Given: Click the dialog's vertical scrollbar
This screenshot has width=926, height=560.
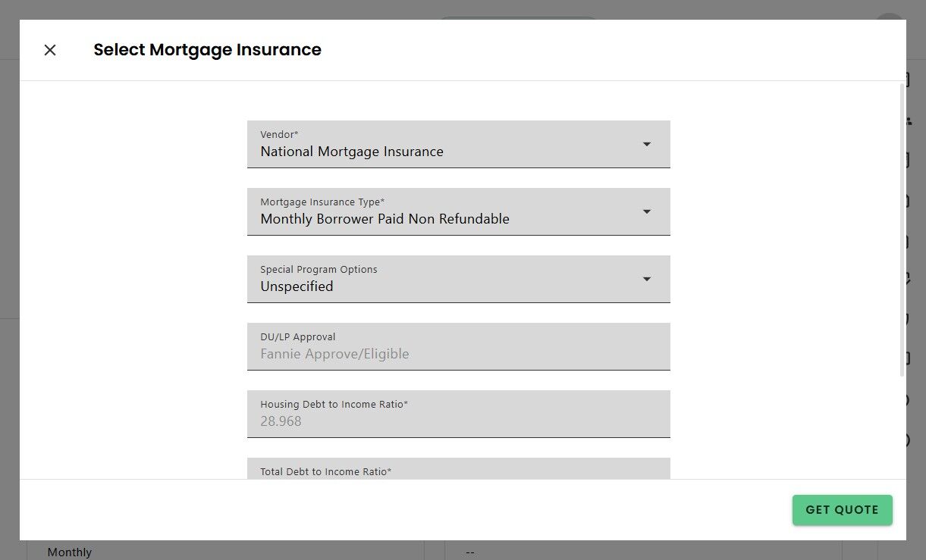Looking at the screenshot, I should 901,230.
